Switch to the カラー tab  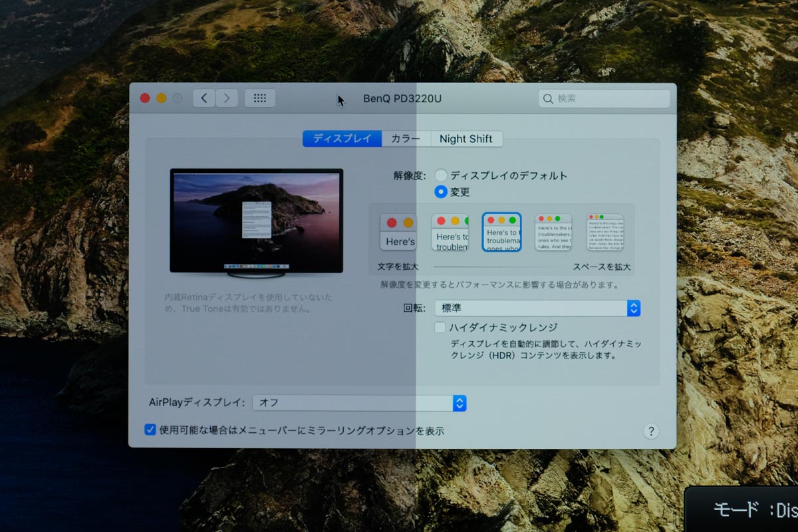pyautogui.click(x=406, y=139)
